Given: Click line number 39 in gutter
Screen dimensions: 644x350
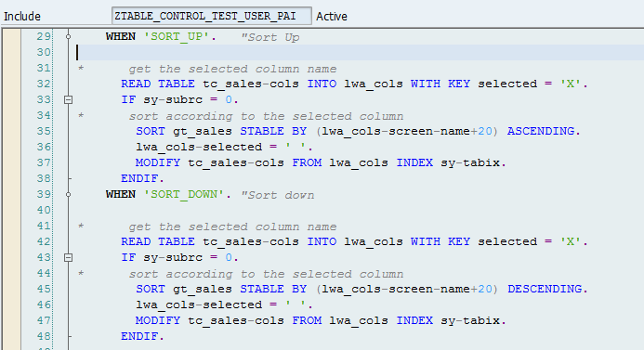Looking at the screenshot, I should 44,194.
